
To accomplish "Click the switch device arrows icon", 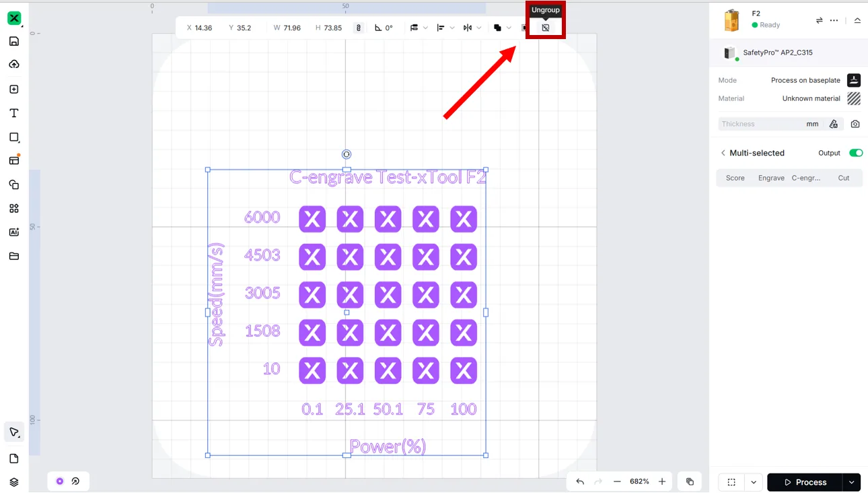I will point(819,20).
